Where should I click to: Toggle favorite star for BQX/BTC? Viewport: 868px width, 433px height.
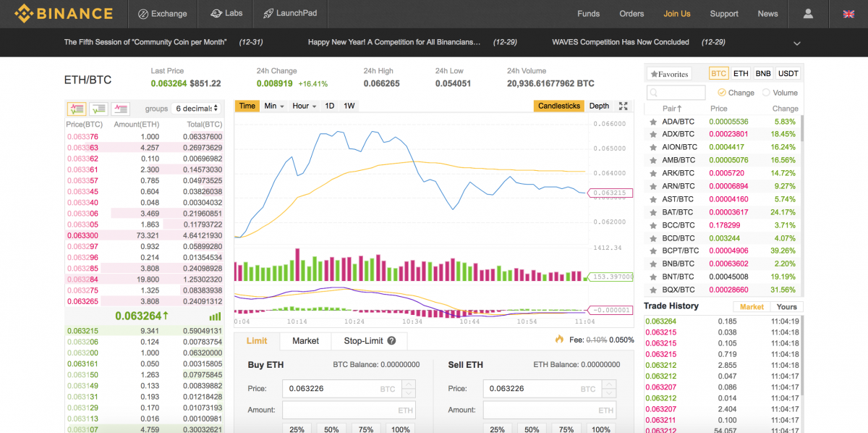click(653, 290)
